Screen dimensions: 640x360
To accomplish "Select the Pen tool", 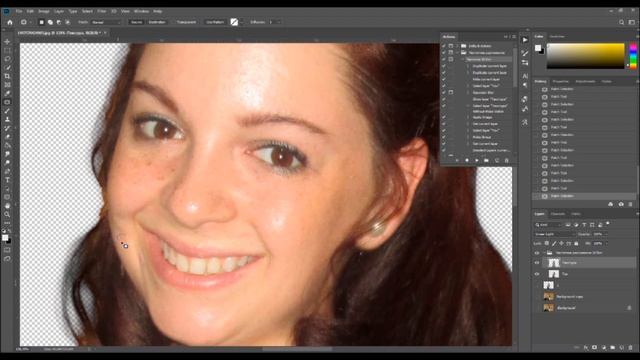I will point(7,171).
